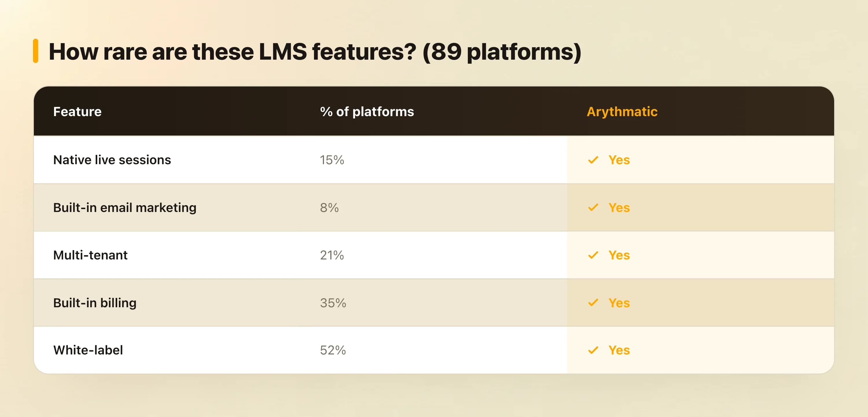Click 'Yes' in Built-in email marketing row
868x417 pixels.
[619, 208]
